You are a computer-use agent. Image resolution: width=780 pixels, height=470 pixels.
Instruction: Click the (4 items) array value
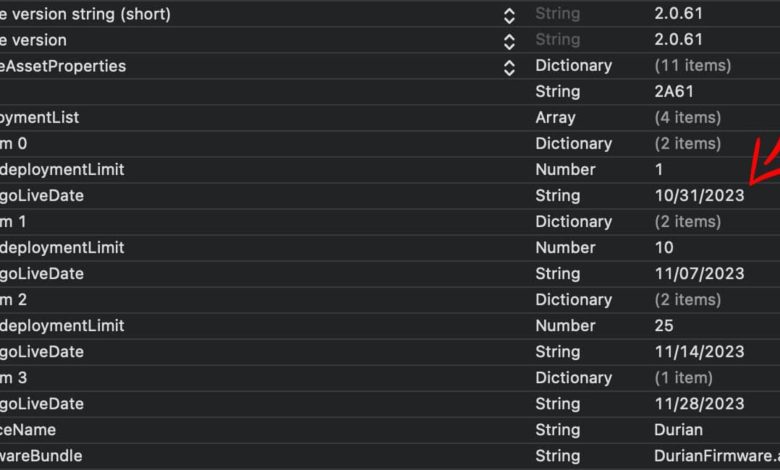pos(687,117)
